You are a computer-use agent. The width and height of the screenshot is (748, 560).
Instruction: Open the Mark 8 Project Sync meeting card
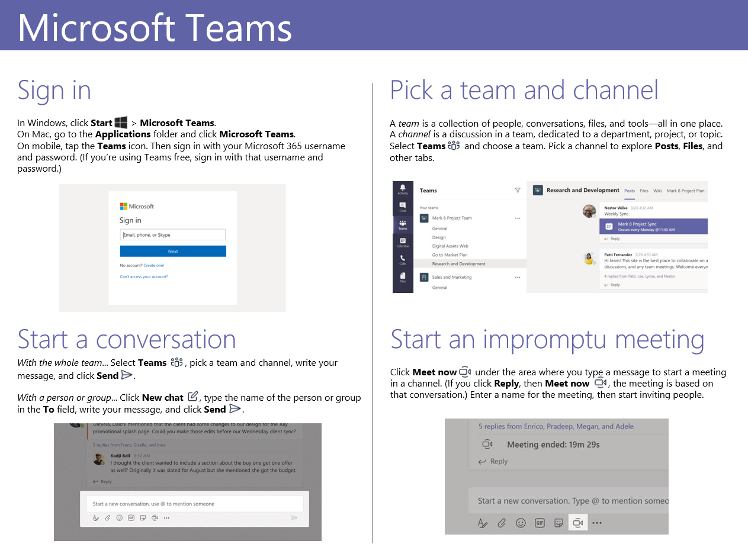[x=653, y=227]
